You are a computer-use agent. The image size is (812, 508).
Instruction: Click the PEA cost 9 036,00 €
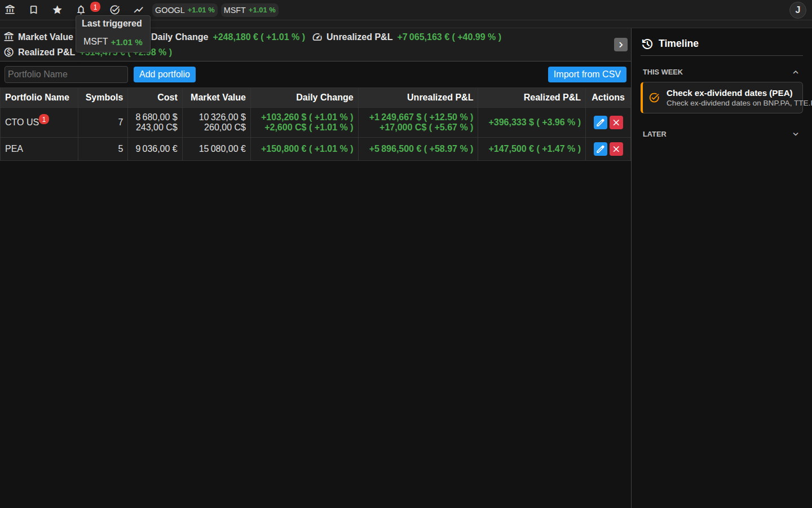click(x=157, y=149)
